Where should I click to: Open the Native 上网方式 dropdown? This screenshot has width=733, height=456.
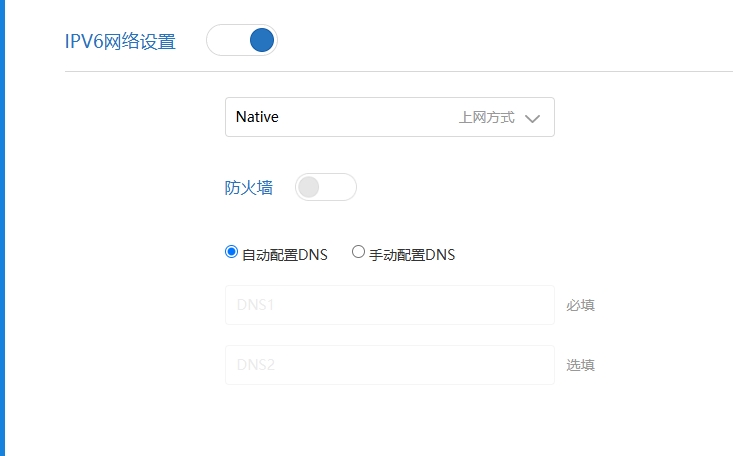point(390,117)
